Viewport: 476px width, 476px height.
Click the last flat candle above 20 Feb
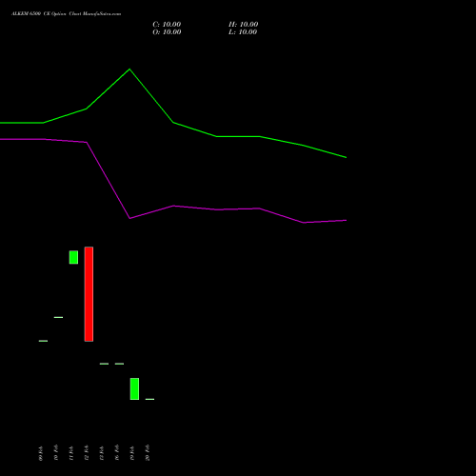[149, 399]
